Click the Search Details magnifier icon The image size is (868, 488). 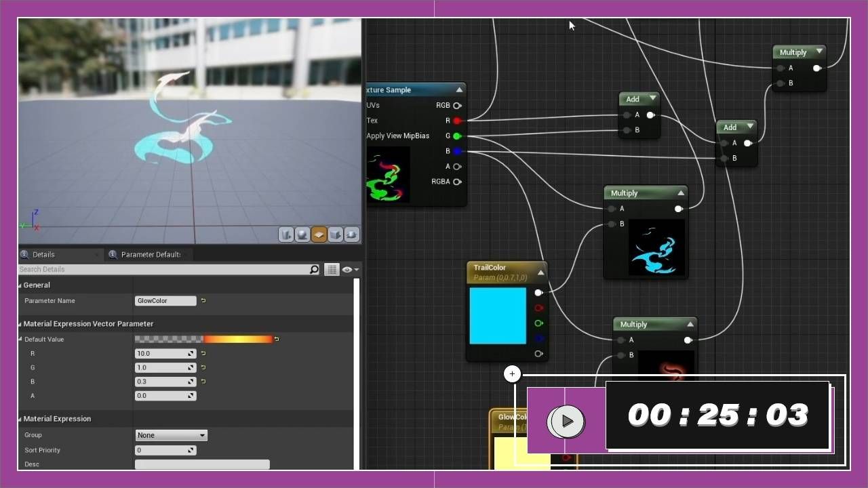point(314,270)
